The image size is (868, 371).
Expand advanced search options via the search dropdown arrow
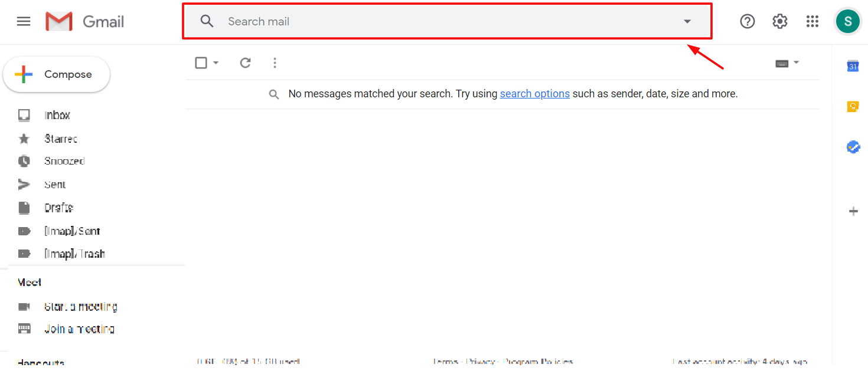[x=686, y=21]
